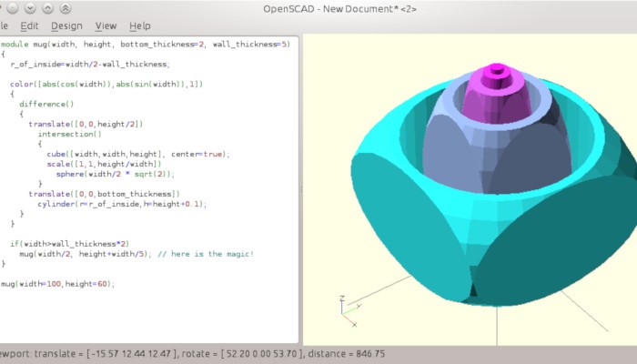637x364 pixels.
Task: Click the single up-chevron title bar button
Action: pos(48,7)
